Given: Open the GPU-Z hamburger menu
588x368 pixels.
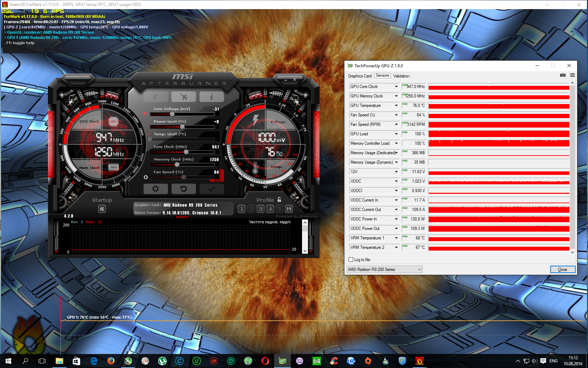Looking at the screenshot, I should (572, 75).
